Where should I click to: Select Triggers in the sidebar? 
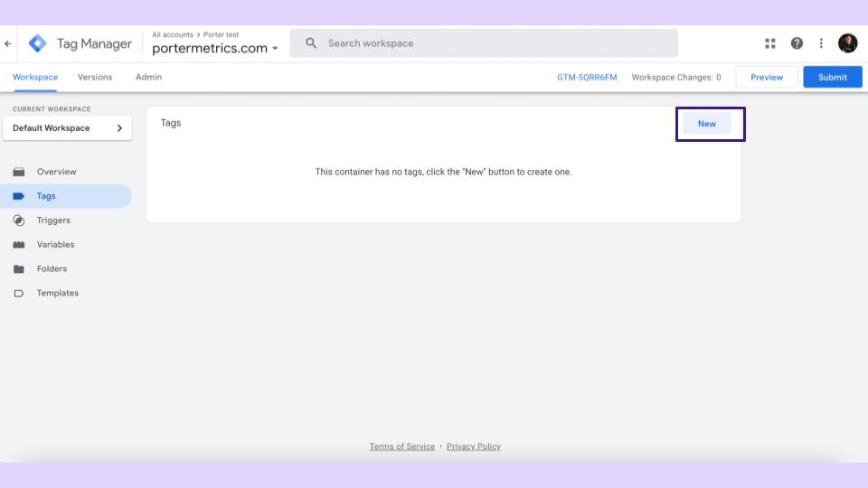[x=66, y=221]
